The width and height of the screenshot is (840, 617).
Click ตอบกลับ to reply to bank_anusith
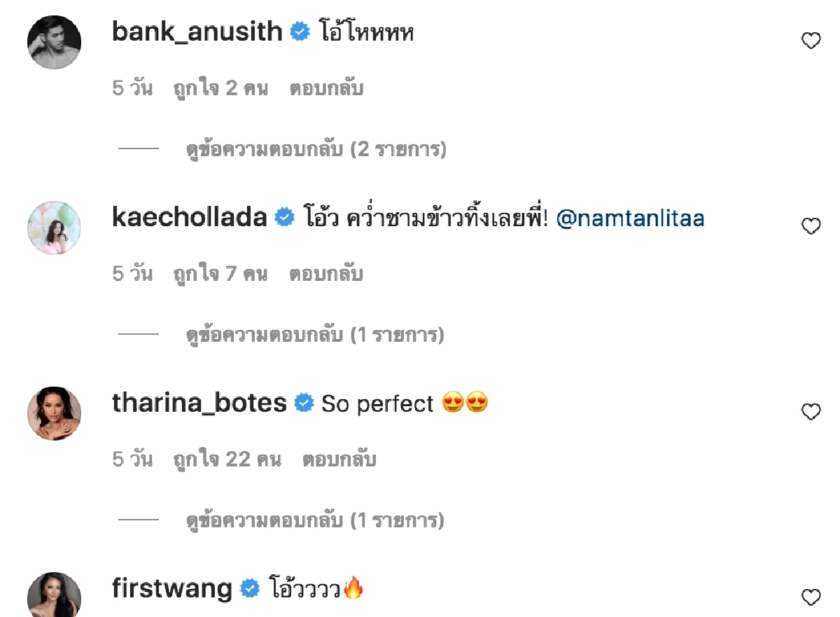click(x=326, y=88)
